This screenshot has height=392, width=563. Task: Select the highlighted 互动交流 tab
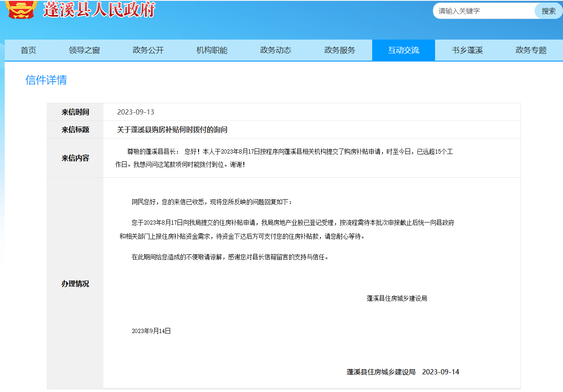[404, 50]
